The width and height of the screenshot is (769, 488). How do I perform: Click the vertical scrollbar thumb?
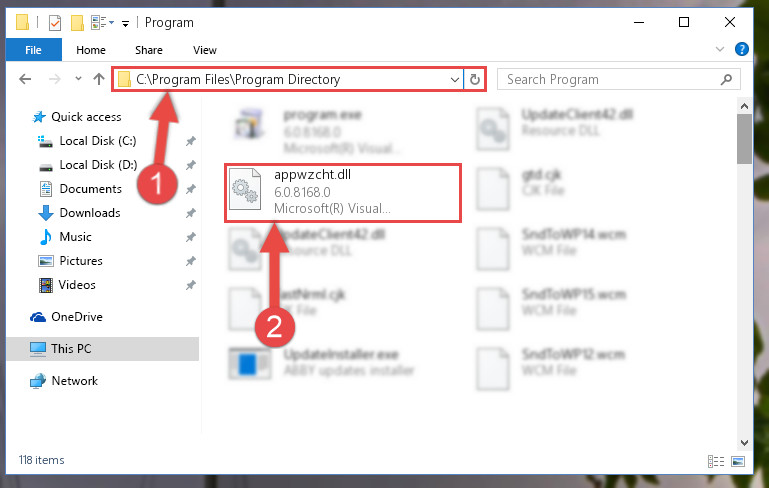[744, 139]
